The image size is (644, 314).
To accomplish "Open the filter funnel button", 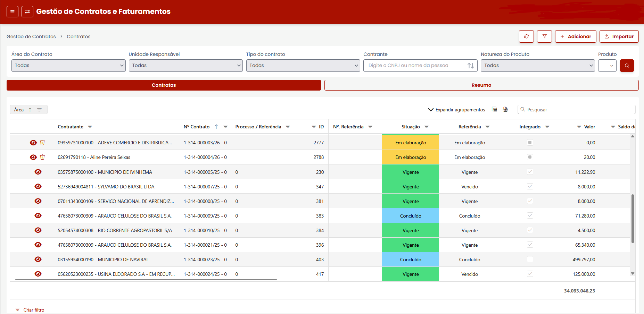I will [x=544, y=36].
